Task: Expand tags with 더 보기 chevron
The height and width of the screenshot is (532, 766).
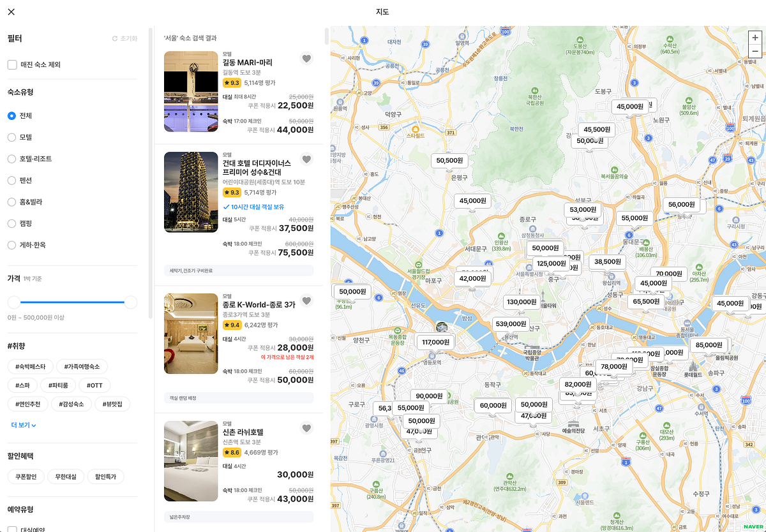Action: pos(24,425)
